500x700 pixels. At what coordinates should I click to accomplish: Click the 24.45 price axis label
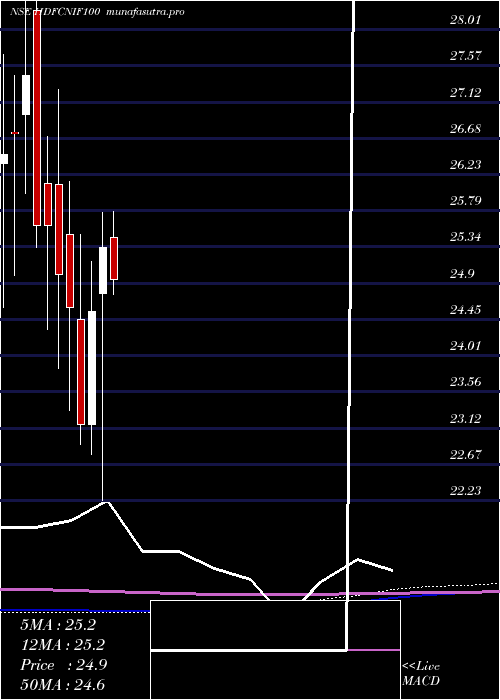click(466, 309)
